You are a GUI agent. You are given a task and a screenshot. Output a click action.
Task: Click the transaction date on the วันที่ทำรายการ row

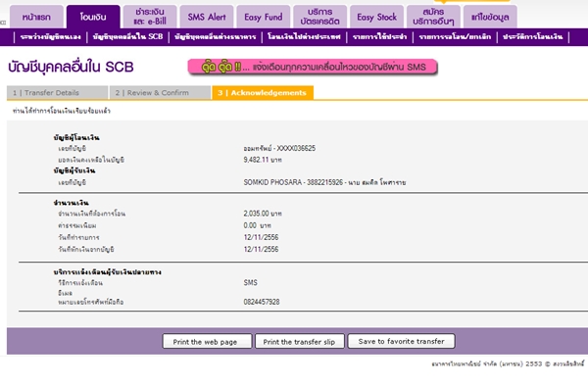tap(261, 237)
